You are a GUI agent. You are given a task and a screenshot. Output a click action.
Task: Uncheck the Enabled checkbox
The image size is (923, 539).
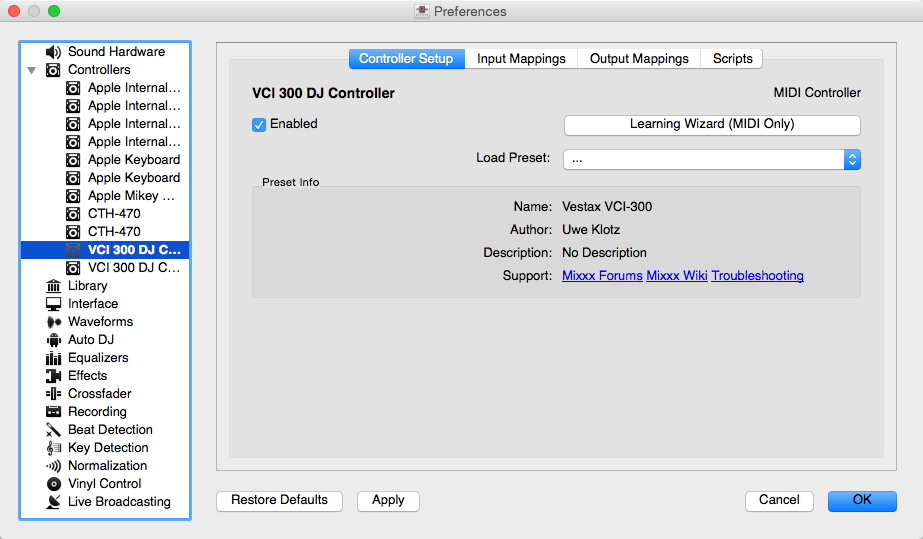click(x=259, y=124)
